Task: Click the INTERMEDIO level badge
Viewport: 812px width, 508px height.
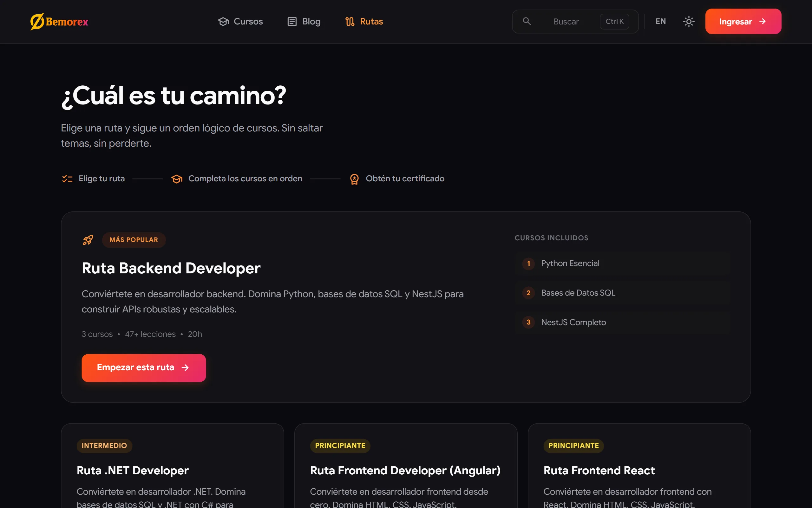Action: (104, 446)
